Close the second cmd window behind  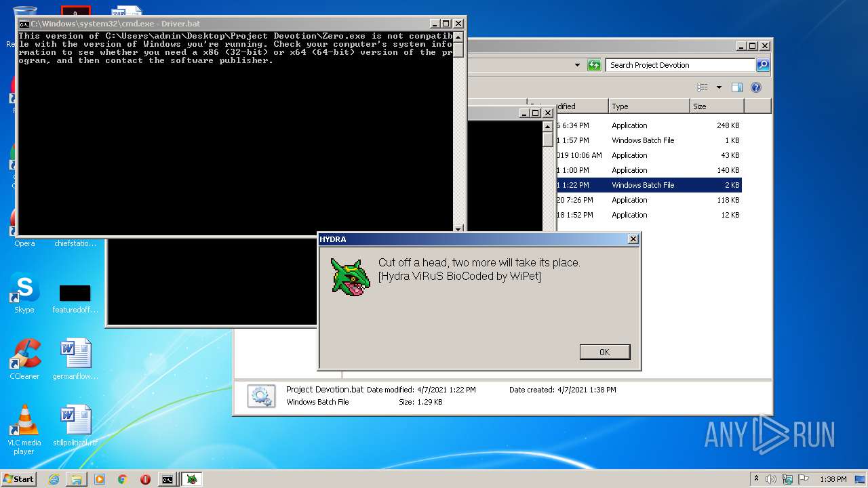[547, 113]
